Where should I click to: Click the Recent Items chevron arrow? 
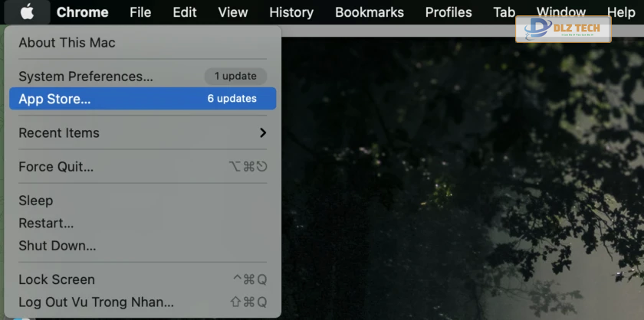[x=263, y=133]
